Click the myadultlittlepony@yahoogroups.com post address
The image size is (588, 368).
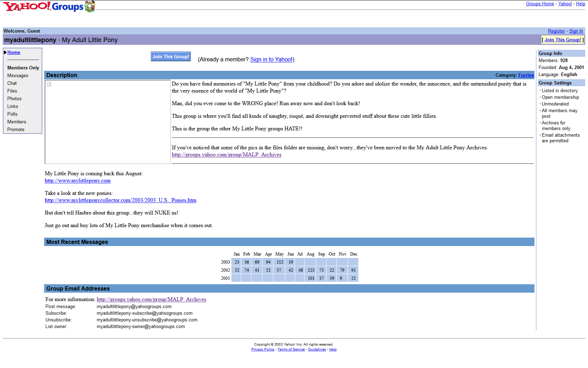click(x=134, y=307)
